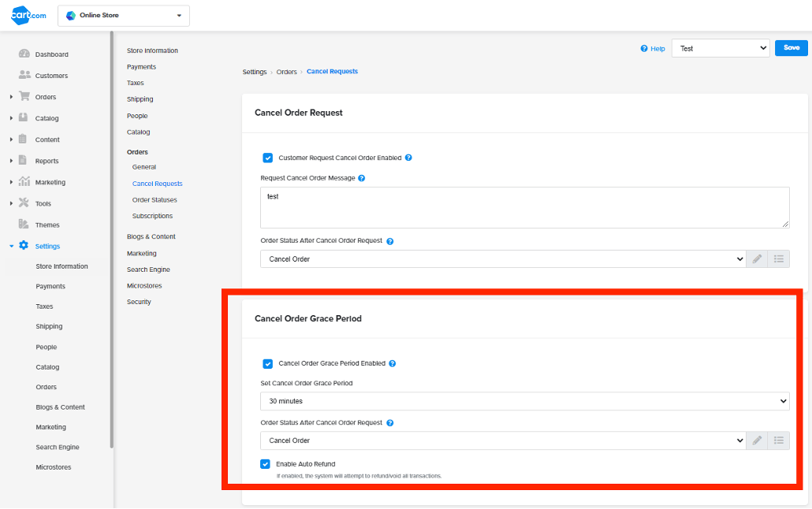This screenshot has height=509, width=812.
Task: Open the Set Cancel Order Grace Period dropdown
Action: pos(525,401)
